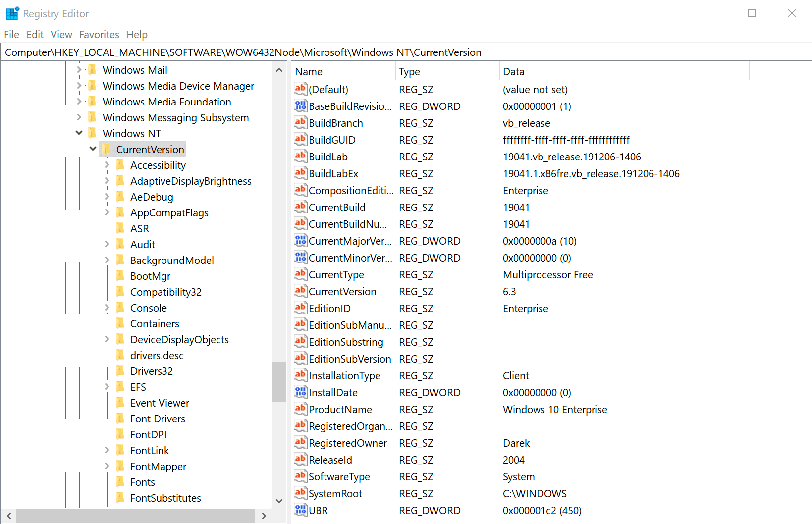The width and height of the screenshot is (812, 524).
Task: Click the Data column header
Action: point(624,72)
